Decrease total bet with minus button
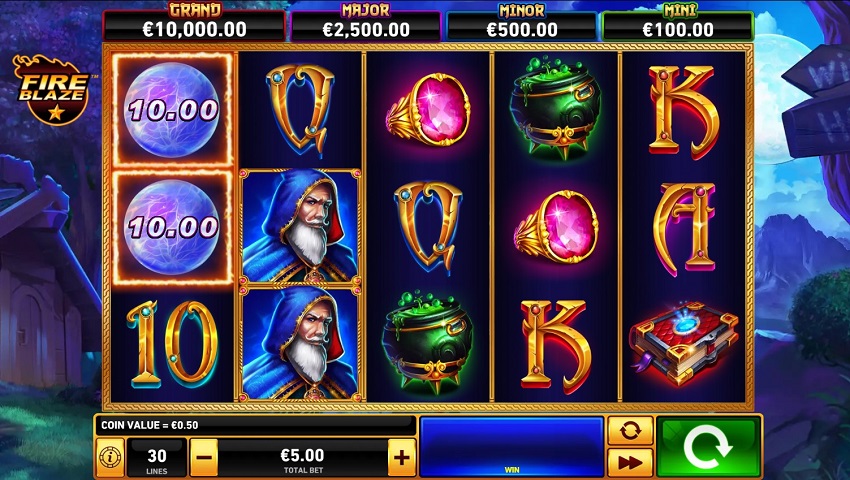850x480 pixels. pos(204,457)
